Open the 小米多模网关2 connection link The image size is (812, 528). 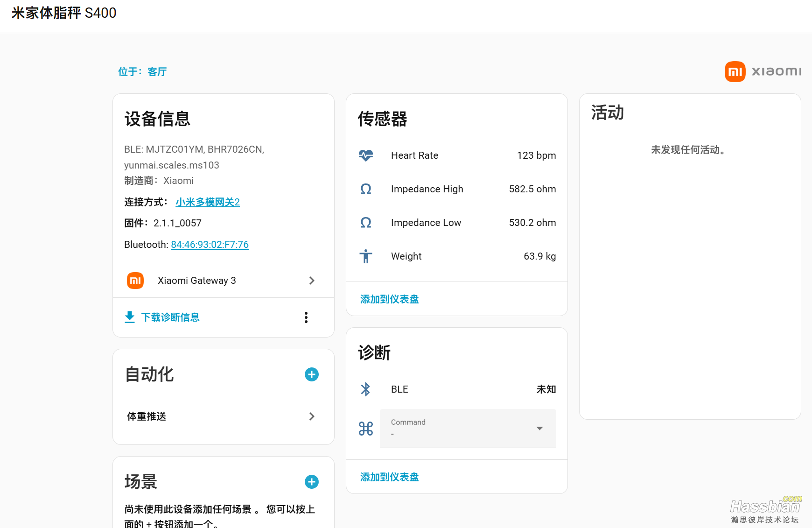tap(208, 202)
